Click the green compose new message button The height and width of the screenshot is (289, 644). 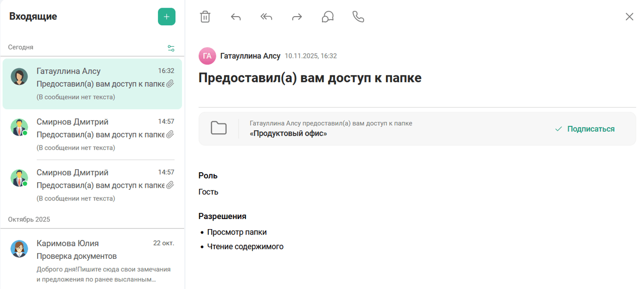coord(167,17)
